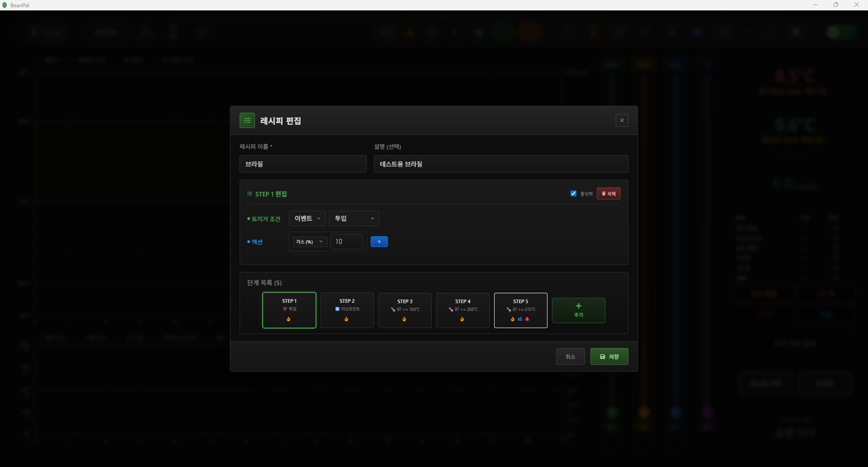Select the STEP 4 card
Screen dimensions: 868x467
462,310
